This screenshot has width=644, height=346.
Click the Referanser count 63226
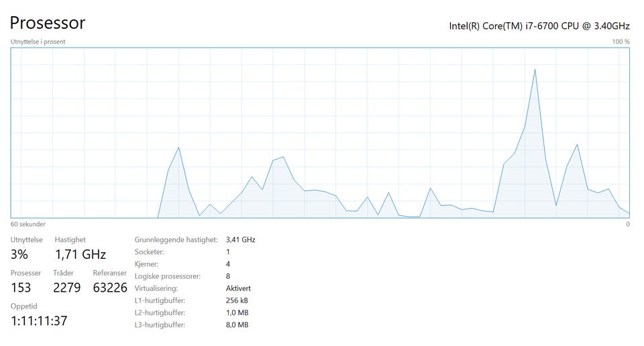110,288
